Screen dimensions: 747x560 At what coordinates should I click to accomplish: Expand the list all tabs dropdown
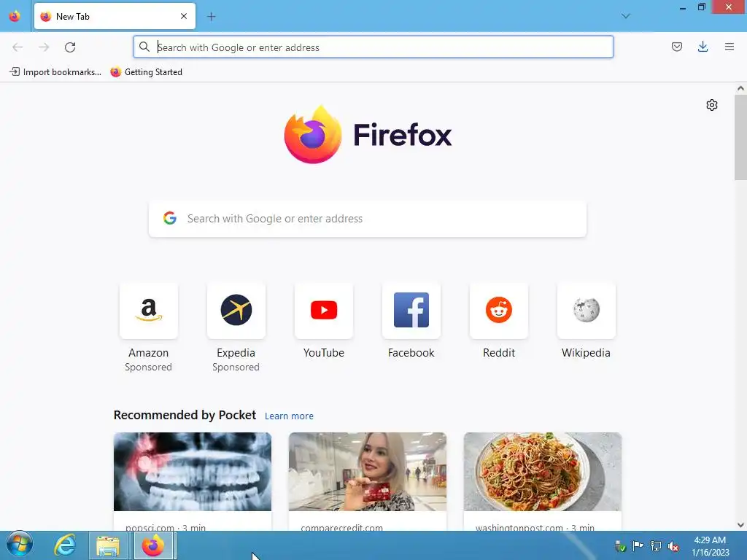625,16
